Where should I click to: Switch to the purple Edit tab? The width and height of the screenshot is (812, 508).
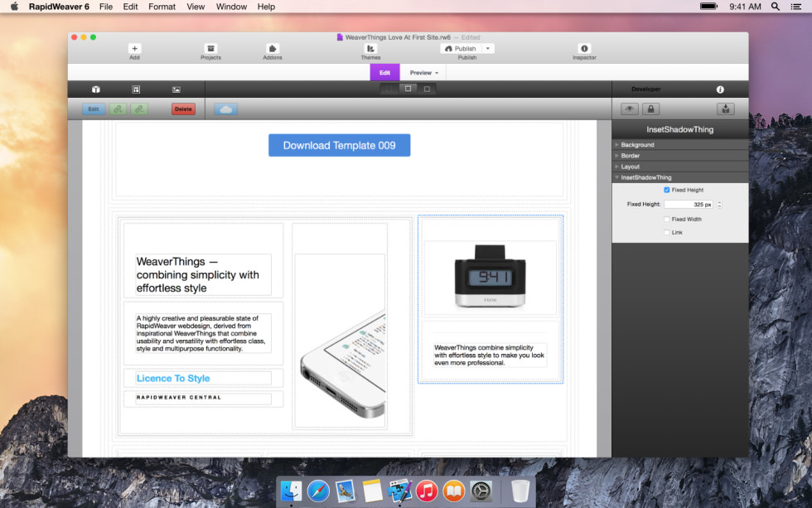tap(384, 73)
